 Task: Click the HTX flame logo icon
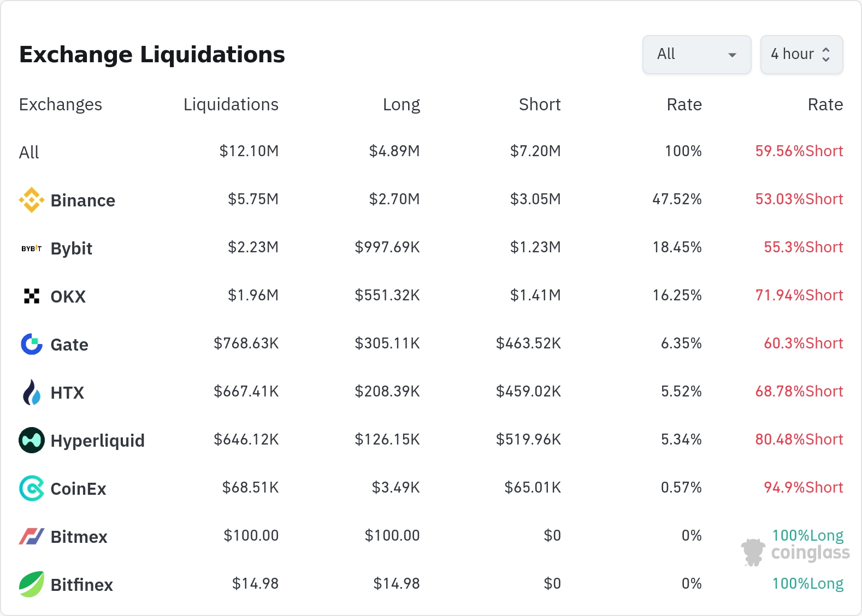(x=32, y=392)
